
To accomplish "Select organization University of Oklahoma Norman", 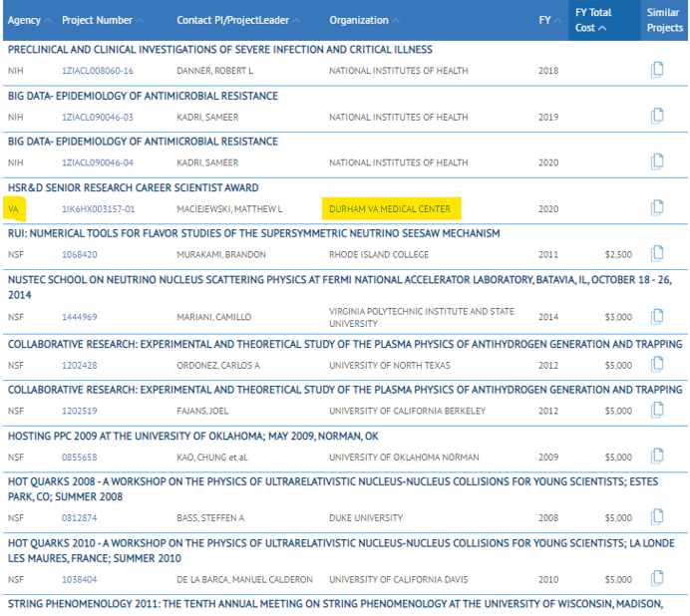I will (404, 458).
